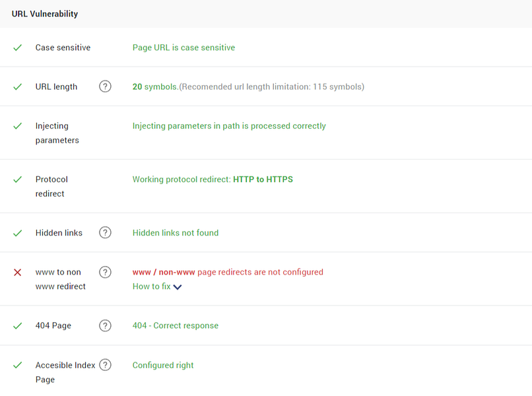The image size is (532, 396).
Task: Click the red X beside www to non www redirect
Action: tap(18, 271)
